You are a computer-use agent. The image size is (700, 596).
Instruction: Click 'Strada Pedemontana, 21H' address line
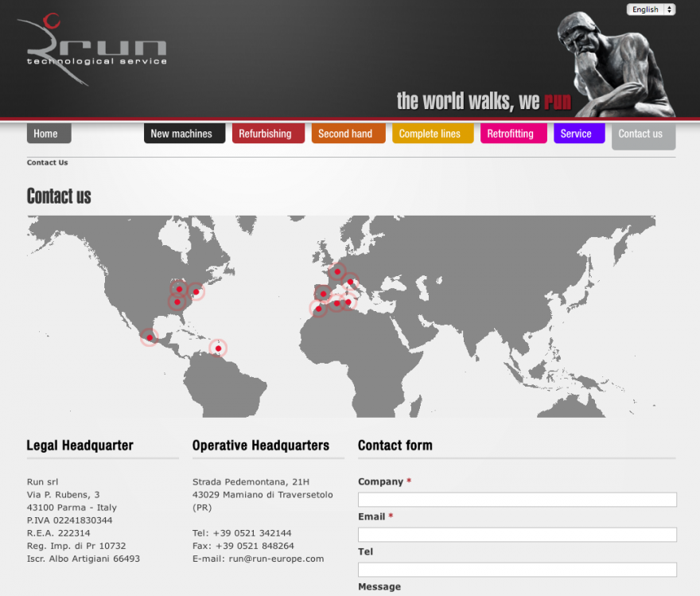pyautogui.click(x=251, y=481)
